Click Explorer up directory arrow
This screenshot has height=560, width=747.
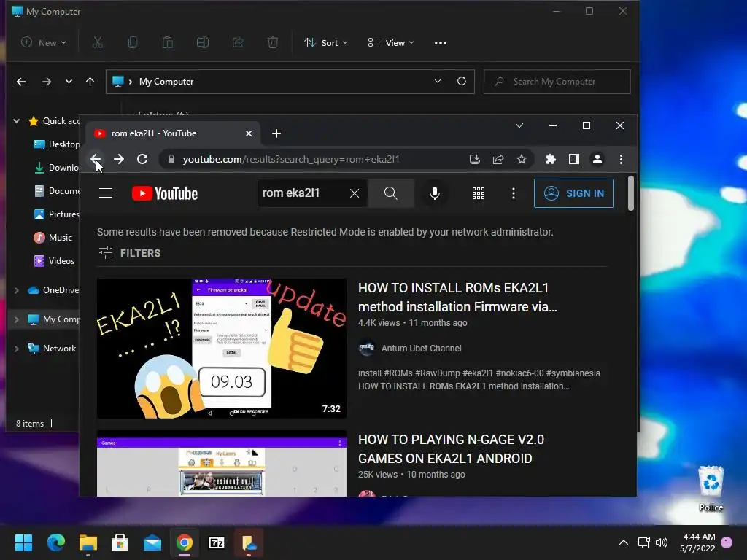click(x=90, y=82)
